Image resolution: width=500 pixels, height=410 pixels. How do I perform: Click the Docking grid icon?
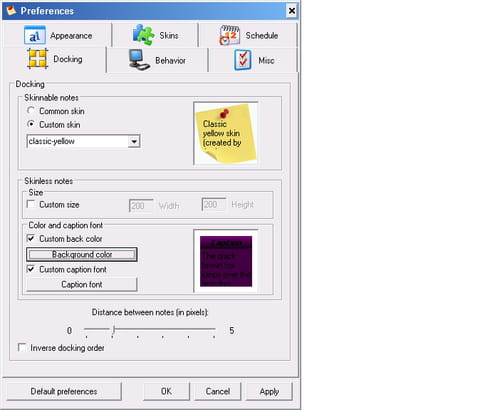[x=38, y=59]
